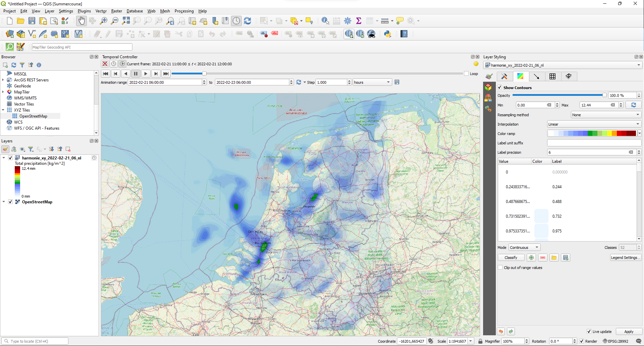Activate the Zoom In tool
This screenshot has height=346, width=644.
(104, 20)
